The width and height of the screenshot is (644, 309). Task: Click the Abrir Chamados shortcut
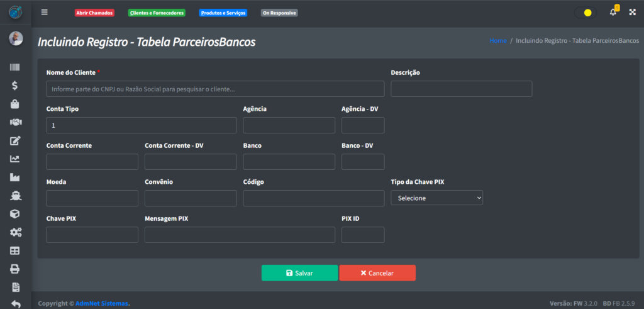(x=94, y=13)
